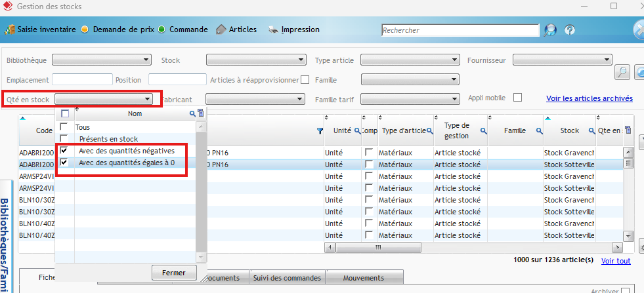Viewport: 644px width, 293px height.
Task: Open the Type article dropdown
Action: (x=410, y=60)
